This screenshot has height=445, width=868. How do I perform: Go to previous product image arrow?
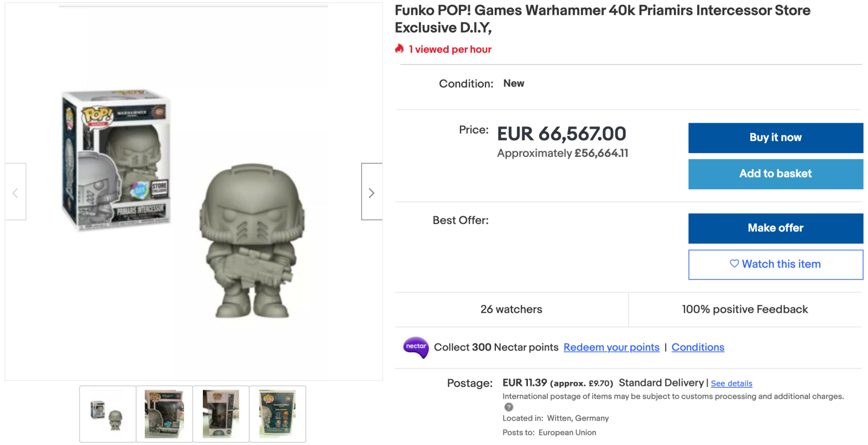(15, 192)
